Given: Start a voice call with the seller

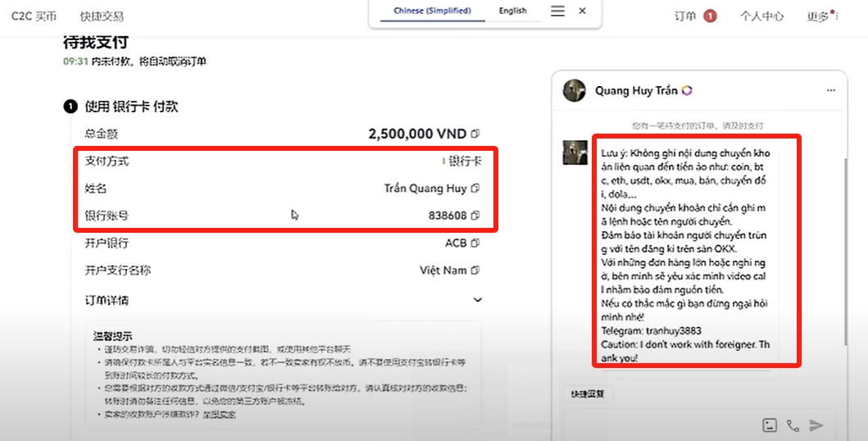Looking at the screenshot, I should pyautogui.click(x=793, y=425).
